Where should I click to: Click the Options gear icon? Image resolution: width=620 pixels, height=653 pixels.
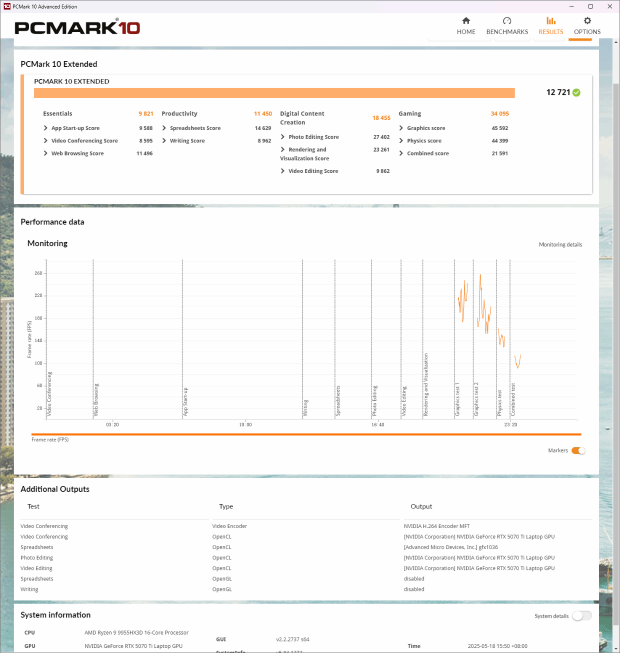click(x=587, y=20)
